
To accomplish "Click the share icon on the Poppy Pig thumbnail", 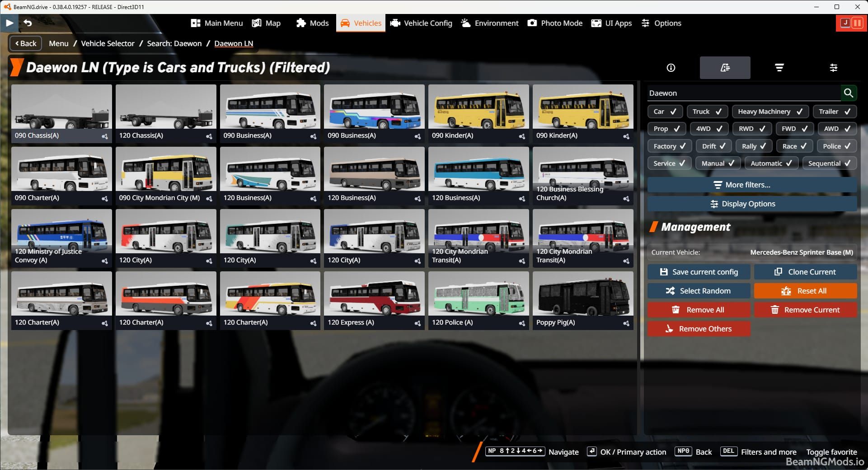I will 627,323.
